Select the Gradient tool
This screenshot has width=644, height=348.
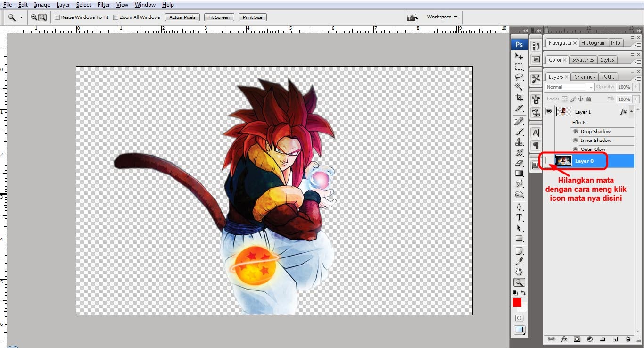pos(519,174)
